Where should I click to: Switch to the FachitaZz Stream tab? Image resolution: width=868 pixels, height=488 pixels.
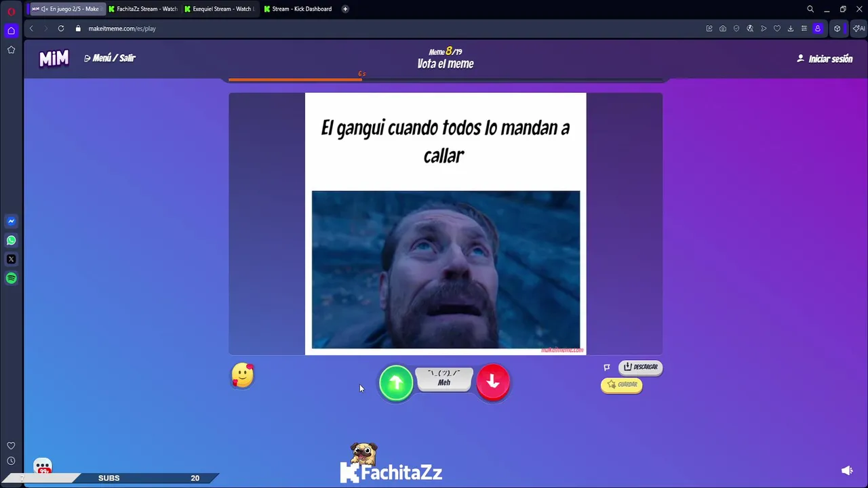(x=143, y=9)
